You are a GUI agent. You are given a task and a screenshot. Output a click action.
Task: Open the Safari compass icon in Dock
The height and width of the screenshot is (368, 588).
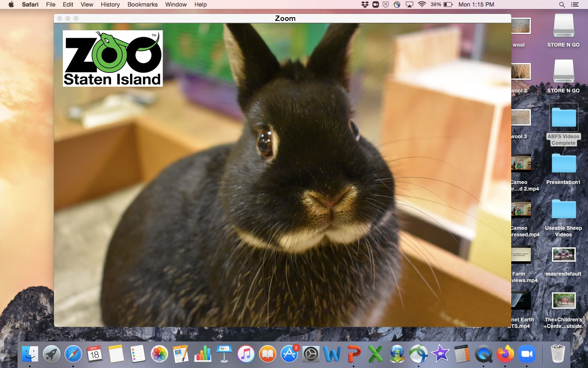pos(73,354)
